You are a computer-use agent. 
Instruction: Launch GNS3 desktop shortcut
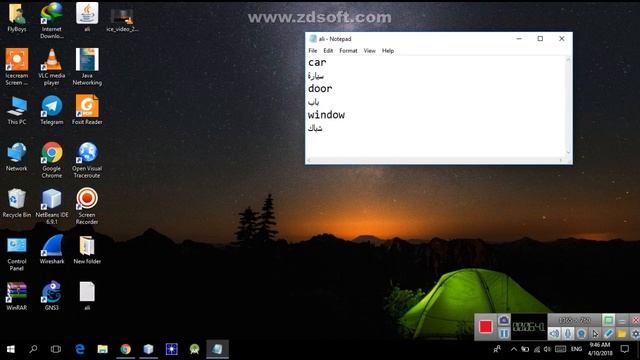point(52,296)
